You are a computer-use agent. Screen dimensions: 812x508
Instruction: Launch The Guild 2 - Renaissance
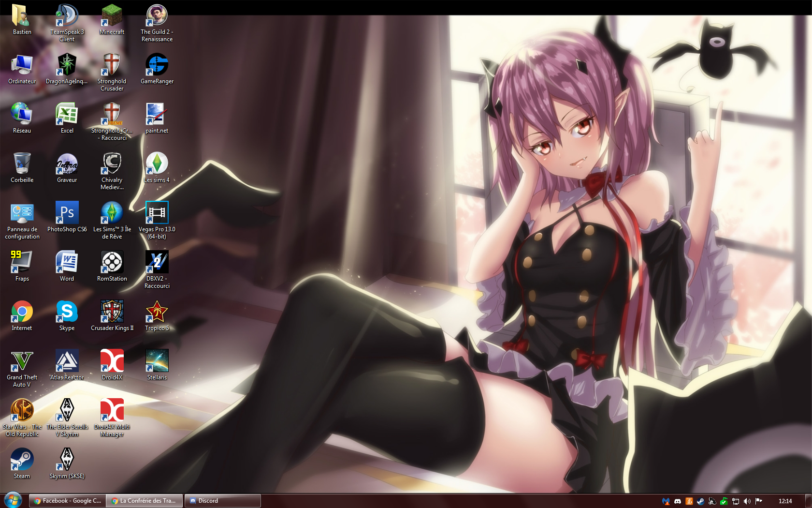[157, 23]
